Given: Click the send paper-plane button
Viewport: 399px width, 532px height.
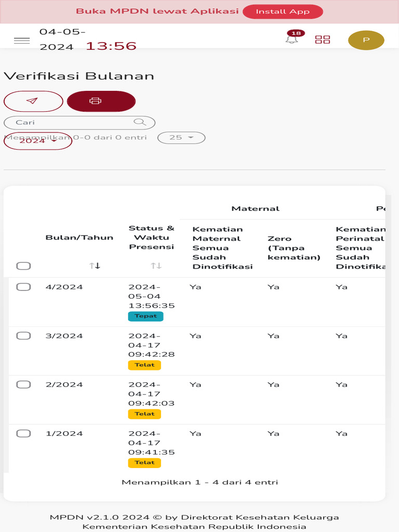Looking at the screenshot, I should tap(33, 101).
